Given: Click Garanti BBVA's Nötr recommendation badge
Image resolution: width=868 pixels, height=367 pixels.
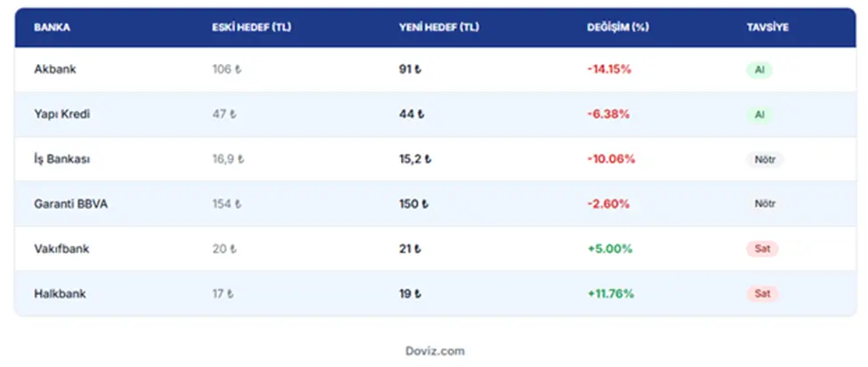Looking at the screenshot, I should coord(765,204).
